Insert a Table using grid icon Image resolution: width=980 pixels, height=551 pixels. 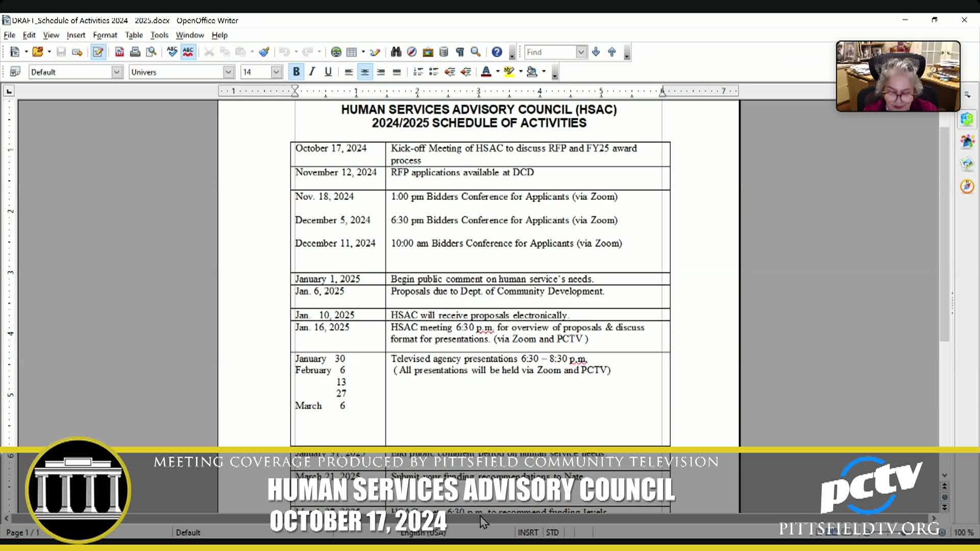coord(352,52)
